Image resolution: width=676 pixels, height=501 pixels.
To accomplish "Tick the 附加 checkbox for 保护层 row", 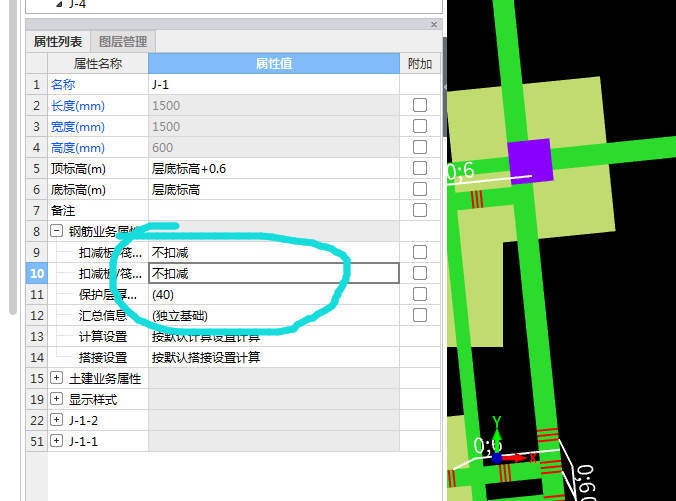I will (x=420, y=294).
